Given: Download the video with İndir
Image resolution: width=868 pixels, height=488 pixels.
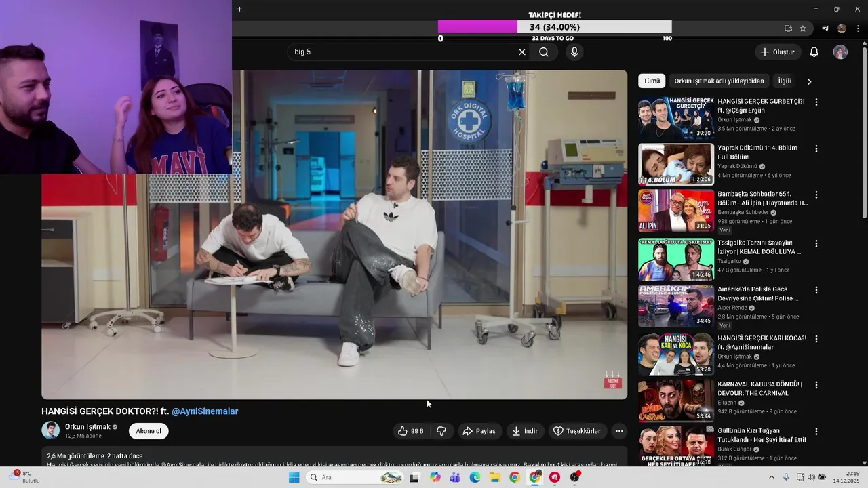Looking at the screenshot, I should [525, 431].
